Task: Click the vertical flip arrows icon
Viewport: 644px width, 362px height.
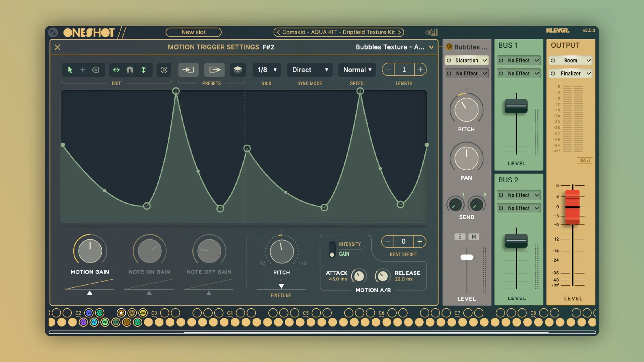Action: pos(143,70)
